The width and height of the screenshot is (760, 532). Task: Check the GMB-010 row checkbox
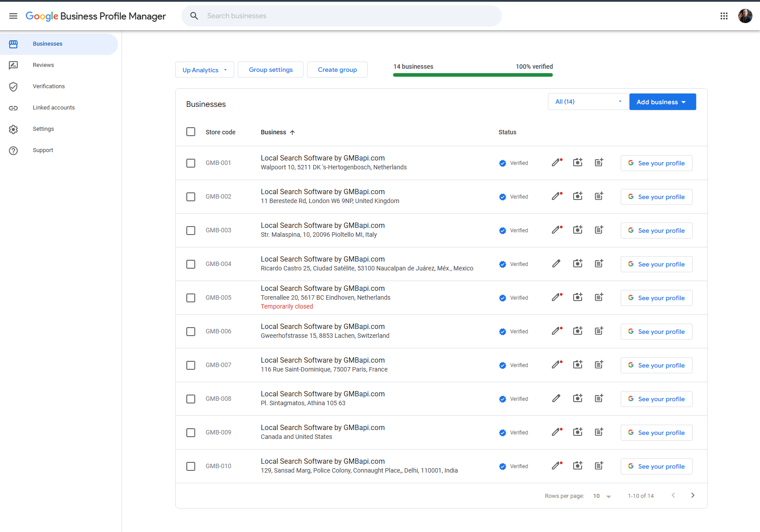(x=191, y=466)
